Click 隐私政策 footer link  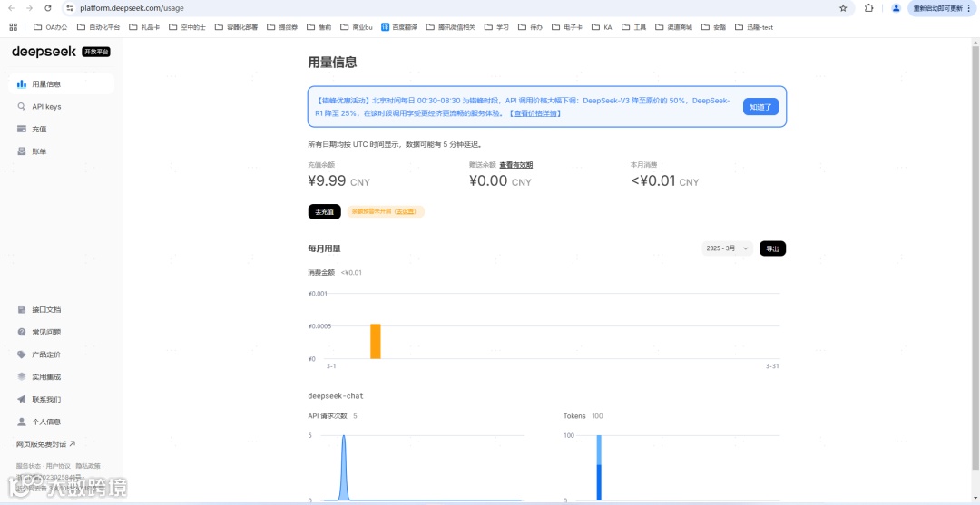pyautogui.click(x=88, y=466)
